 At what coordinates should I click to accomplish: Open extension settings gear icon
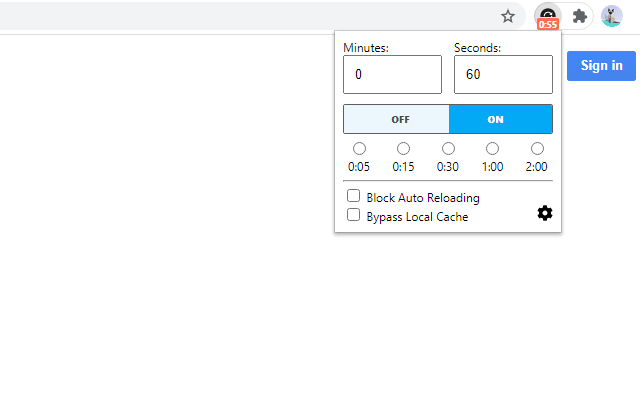point(545,213)
